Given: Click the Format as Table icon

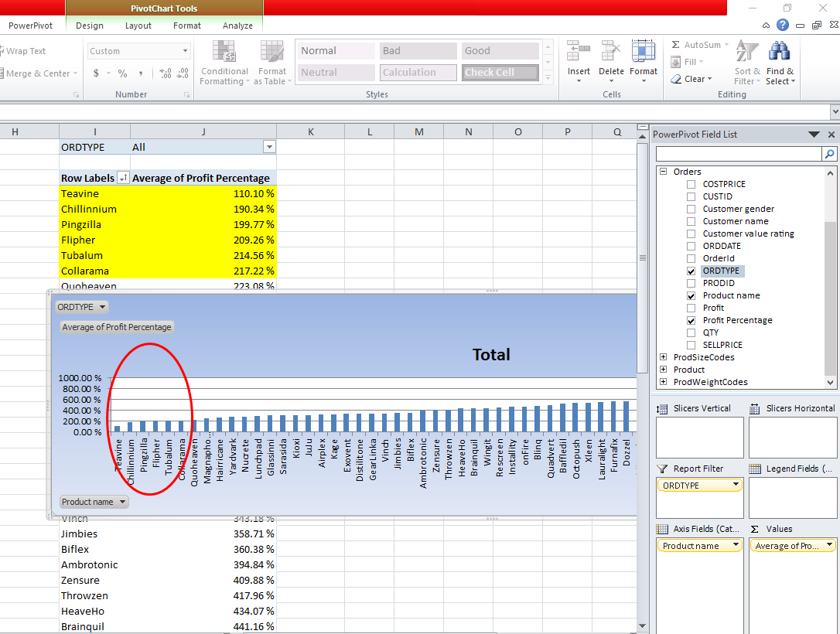Looking at the screenshot, I should 270,53.
